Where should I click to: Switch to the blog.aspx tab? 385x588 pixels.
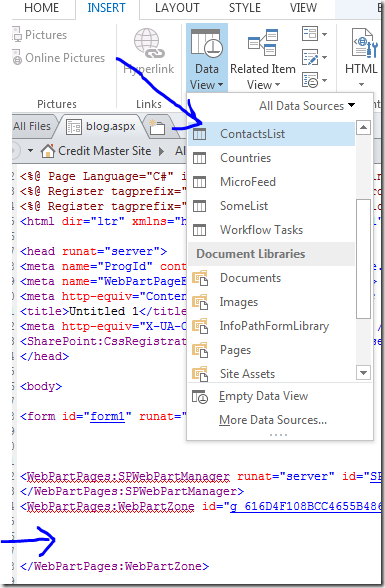[100, 126]
